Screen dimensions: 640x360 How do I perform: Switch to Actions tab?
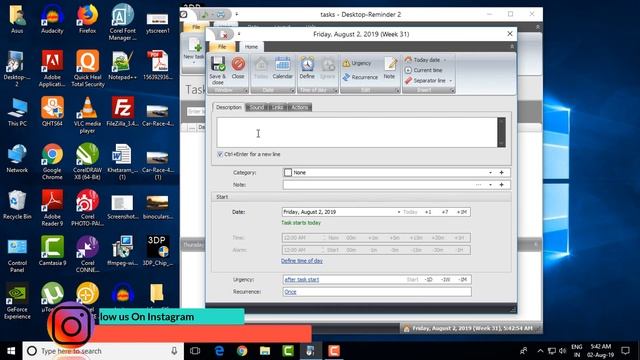pyautogui.click(x=300, y=107)
